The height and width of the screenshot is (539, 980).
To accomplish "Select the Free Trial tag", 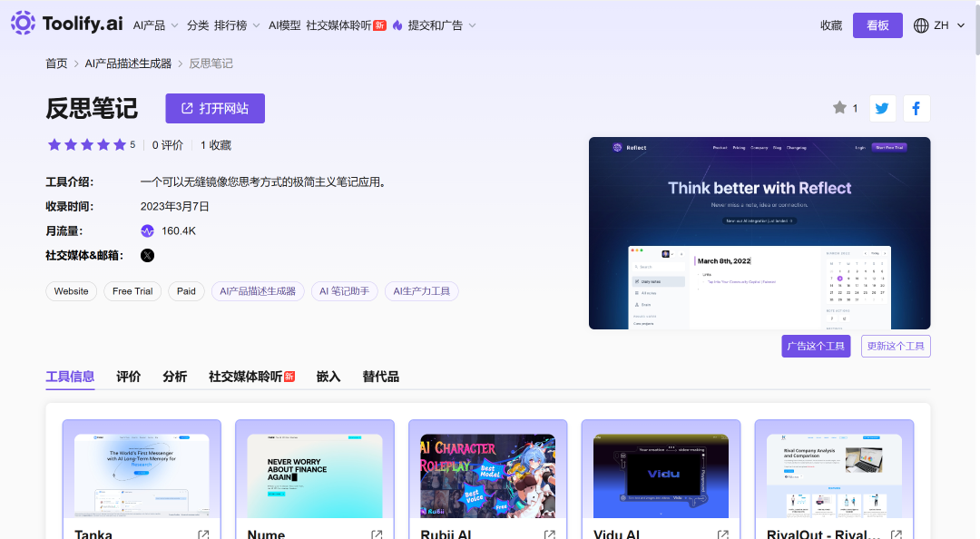I will pyautogui.click(x=132, y=291).
